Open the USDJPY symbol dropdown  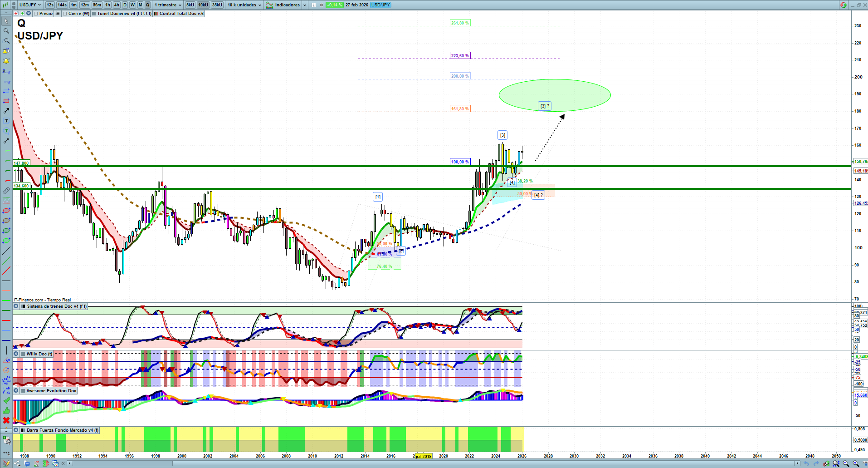[30, 5]
